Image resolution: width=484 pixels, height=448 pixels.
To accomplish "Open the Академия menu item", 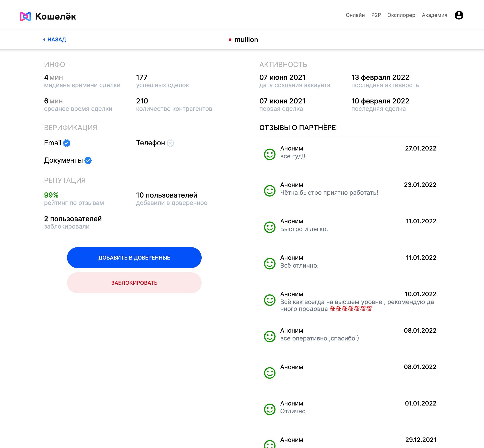I will (x=434, y=15).
